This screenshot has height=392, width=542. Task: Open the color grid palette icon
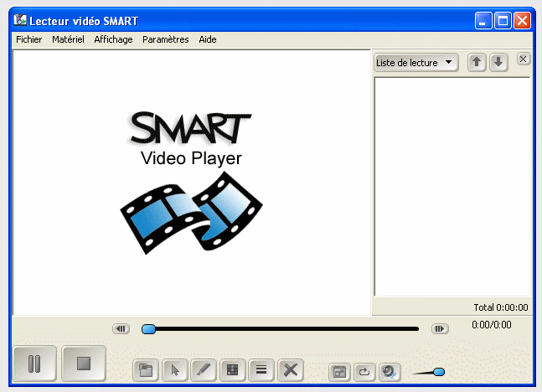(x=233, y=370)
